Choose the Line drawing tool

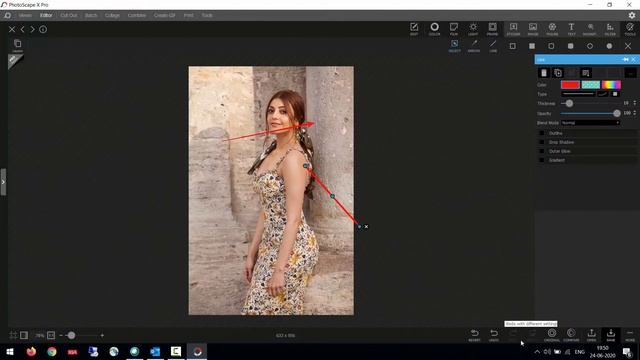click(493, 46)
